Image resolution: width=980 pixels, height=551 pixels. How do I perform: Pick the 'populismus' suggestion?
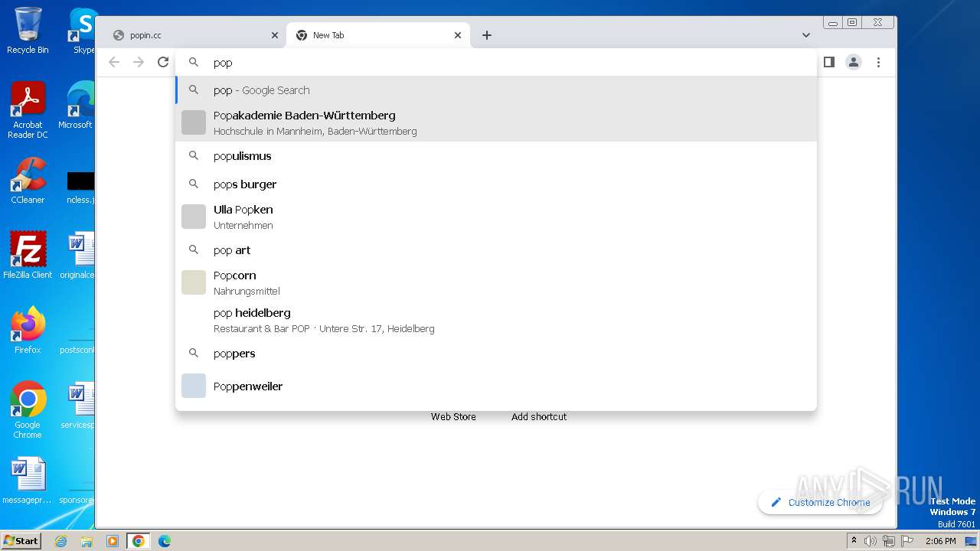496,156
